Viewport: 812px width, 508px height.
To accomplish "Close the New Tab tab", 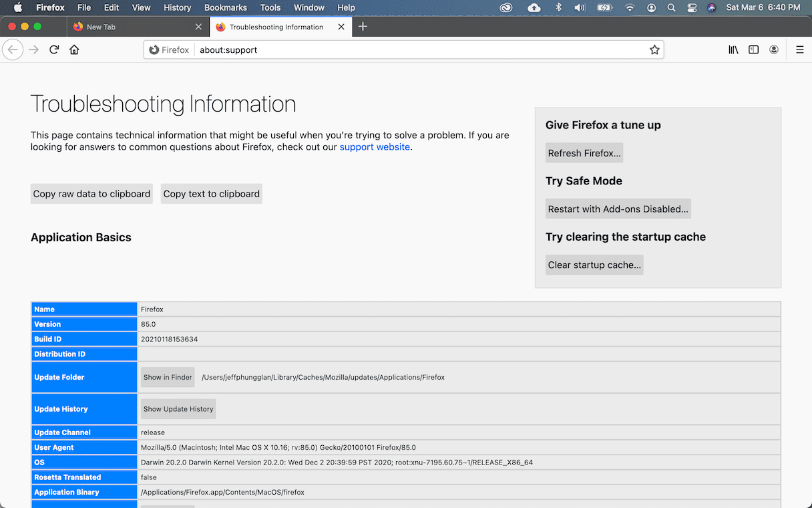I will click(x=198, y=27).
